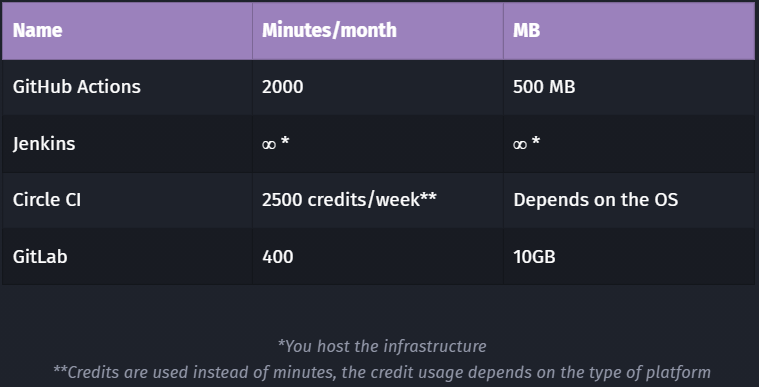Viewport: 759px width, 387px height.
Task: Click asterisk beside Jenkins minutes infinity
Action: pos(285,141)
